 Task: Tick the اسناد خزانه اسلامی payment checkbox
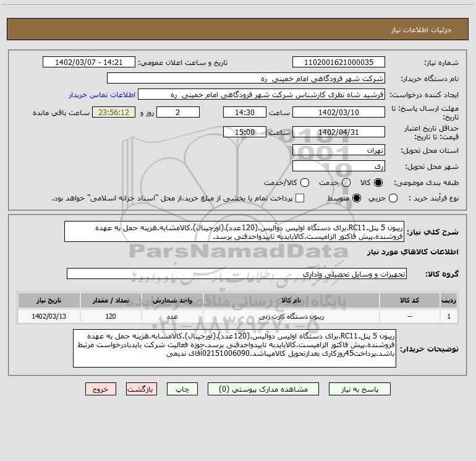click(300, 198)
